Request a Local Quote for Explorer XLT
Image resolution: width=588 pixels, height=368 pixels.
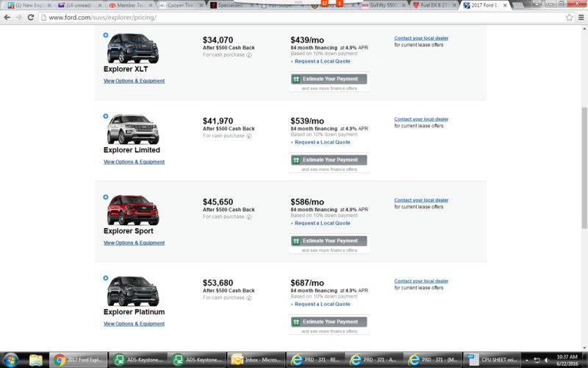point(322,61)
